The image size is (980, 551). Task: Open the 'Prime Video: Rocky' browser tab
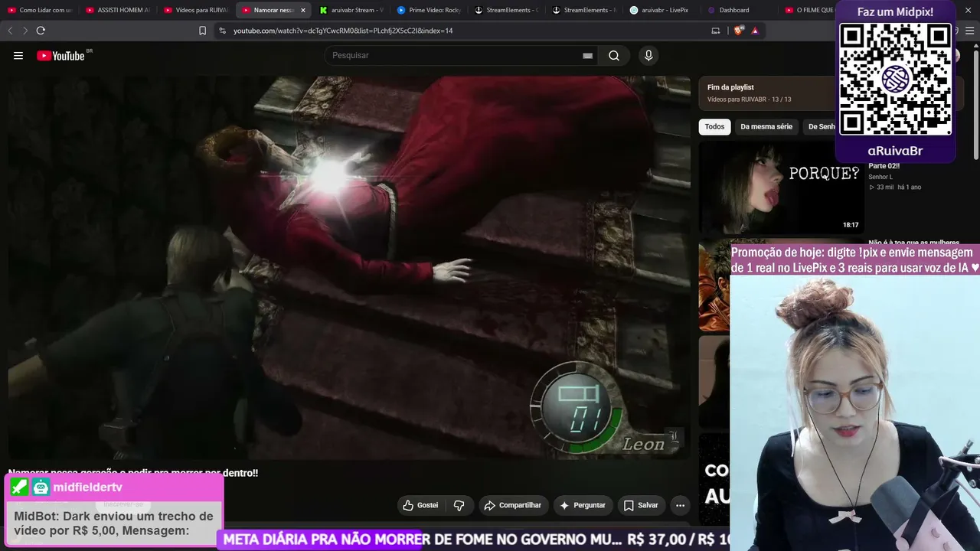click(x=430, y=10)
